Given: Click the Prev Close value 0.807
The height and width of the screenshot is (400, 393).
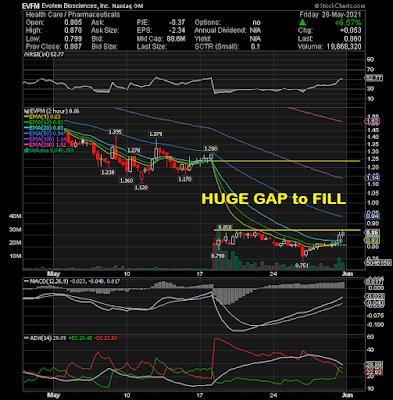Looking at the screenshot, I should 74,47.
